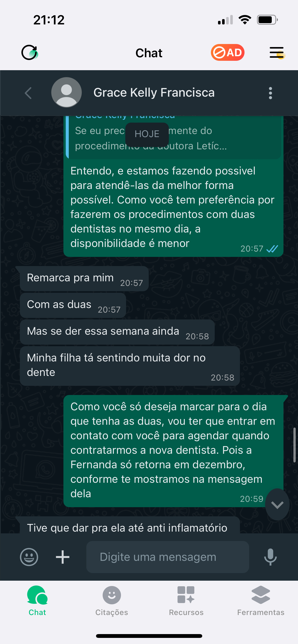Open the Ferramentas tab
298x644 pixels.
point(261,600)
